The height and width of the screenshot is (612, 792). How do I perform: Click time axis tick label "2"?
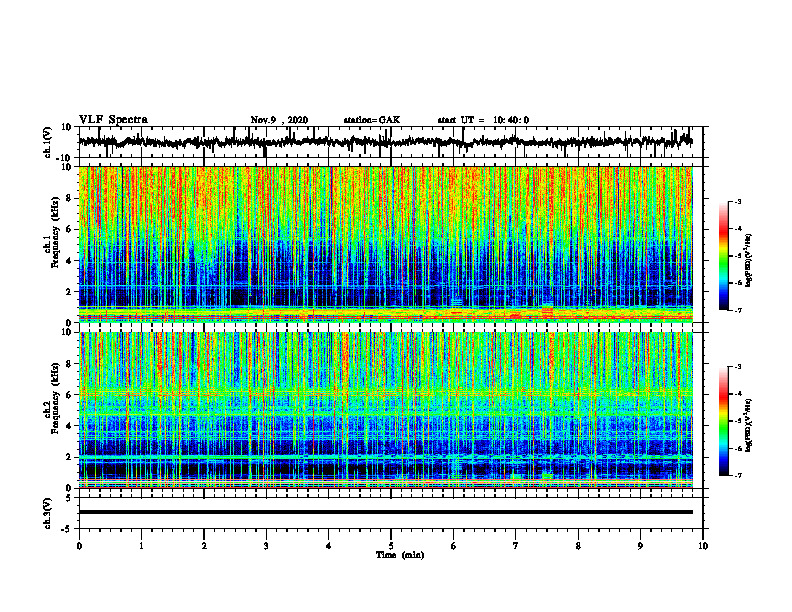click(x=204, y=546)
